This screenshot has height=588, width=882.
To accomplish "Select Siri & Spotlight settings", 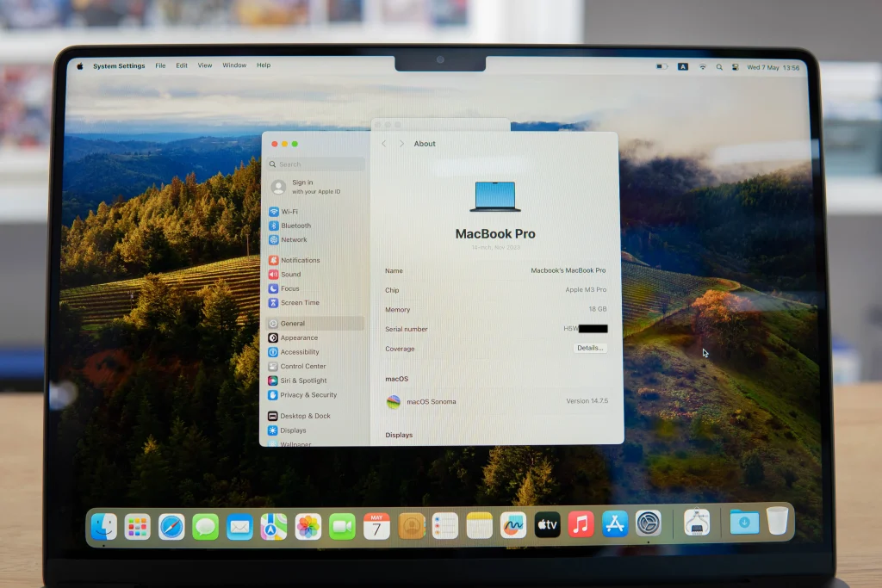I will tap(302, 381).
